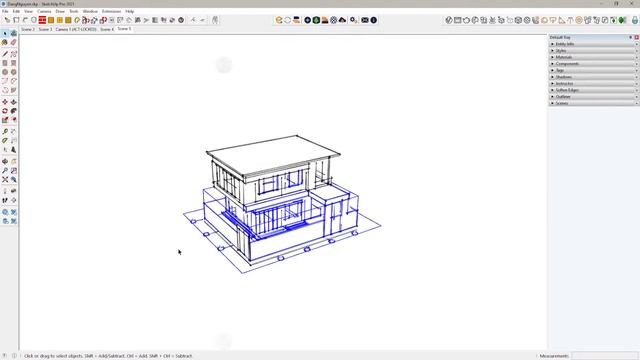Expand the Outliner panel
The width and height of the screenshot is (640, 360).
593,97
